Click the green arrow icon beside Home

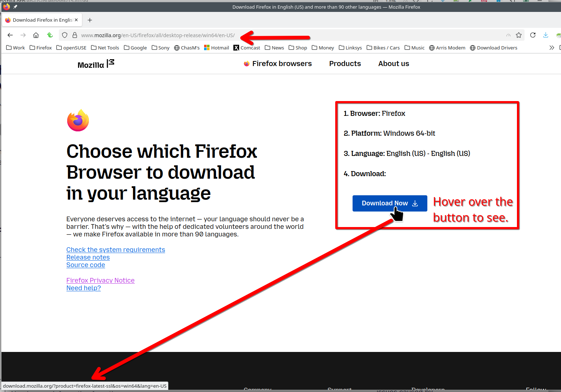pyautogui.click(x=50, y=35)
